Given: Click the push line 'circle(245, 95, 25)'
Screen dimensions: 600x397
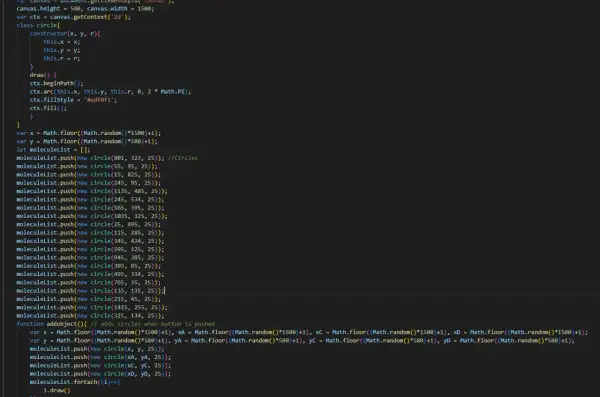Looking at the screenshot, I should pos(88,183).
